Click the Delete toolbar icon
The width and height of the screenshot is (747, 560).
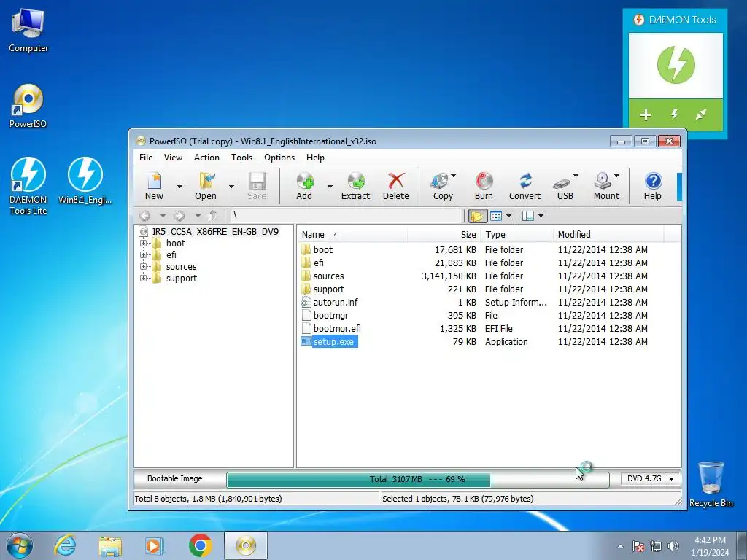pos(396,186)
